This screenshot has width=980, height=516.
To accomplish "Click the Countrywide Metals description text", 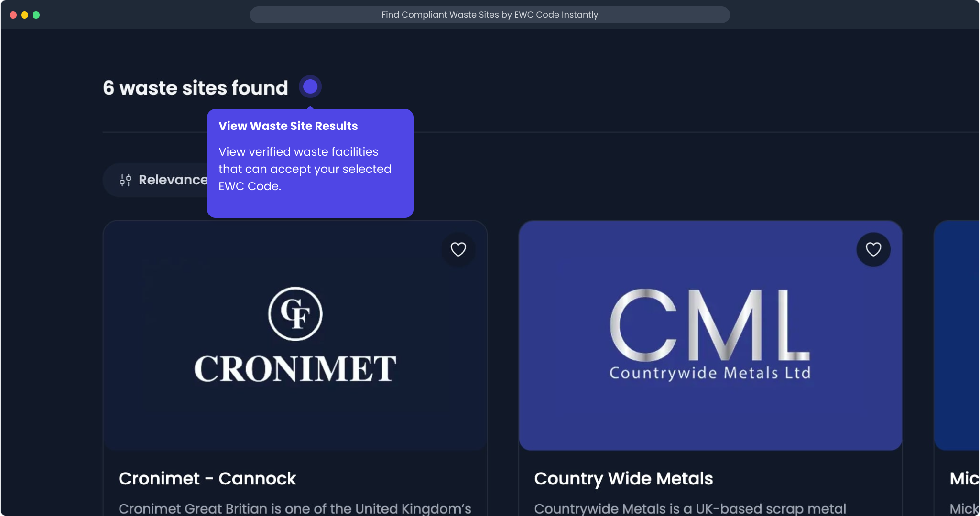I will click(689, 508).
